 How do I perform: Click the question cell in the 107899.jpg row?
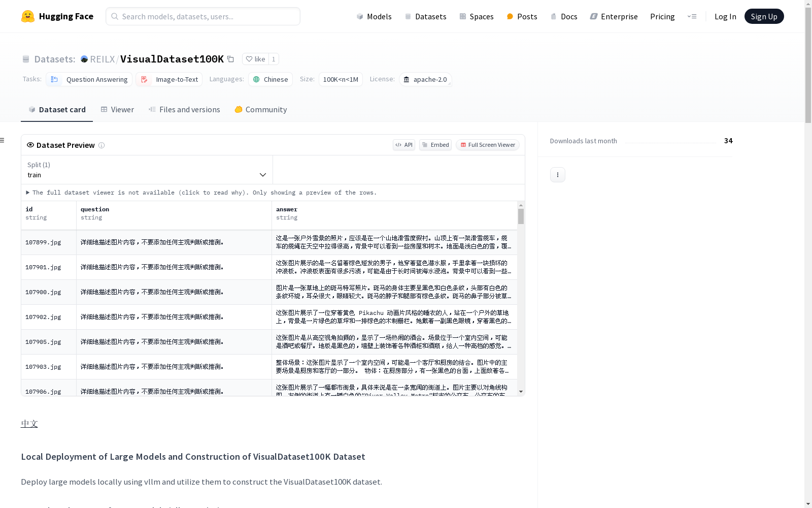(174, 242)
